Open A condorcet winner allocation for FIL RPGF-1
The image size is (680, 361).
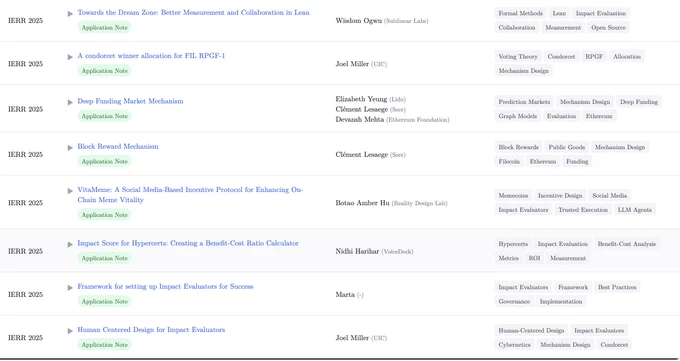[x=151, y=56]
